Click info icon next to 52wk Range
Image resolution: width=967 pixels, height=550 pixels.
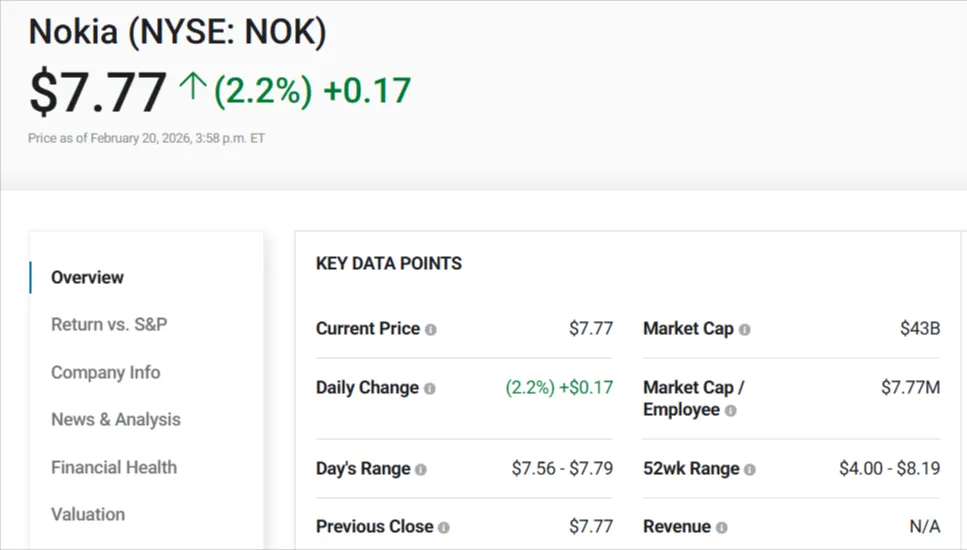[750, 469]
